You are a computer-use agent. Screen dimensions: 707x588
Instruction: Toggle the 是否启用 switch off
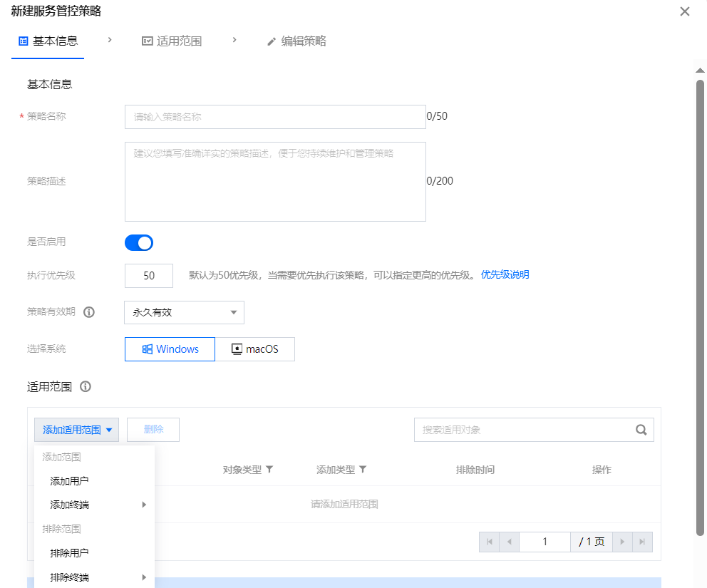[139, 243]
